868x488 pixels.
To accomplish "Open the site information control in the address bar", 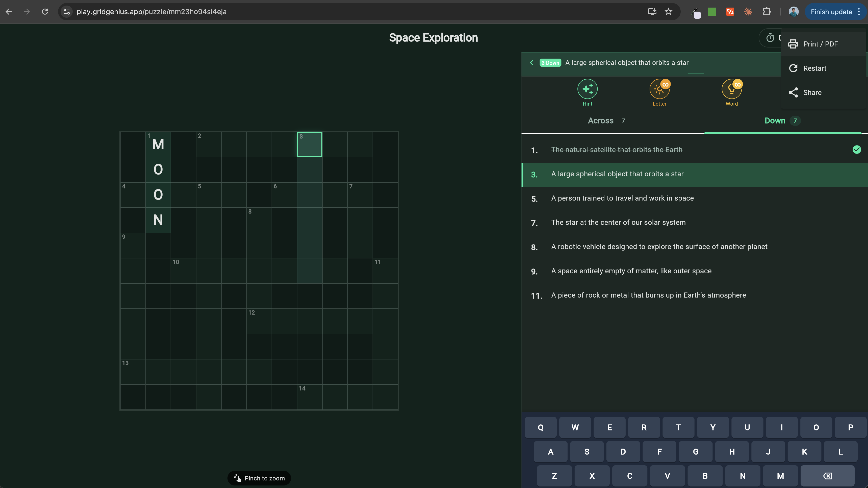I will 67,12.
